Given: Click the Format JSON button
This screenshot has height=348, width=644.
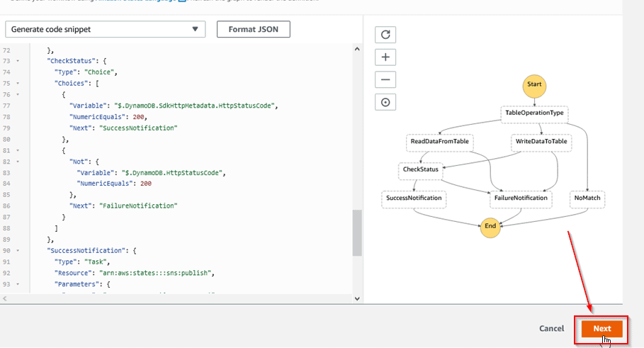Looking at the screenshot, I should click(x=253, y=29).
